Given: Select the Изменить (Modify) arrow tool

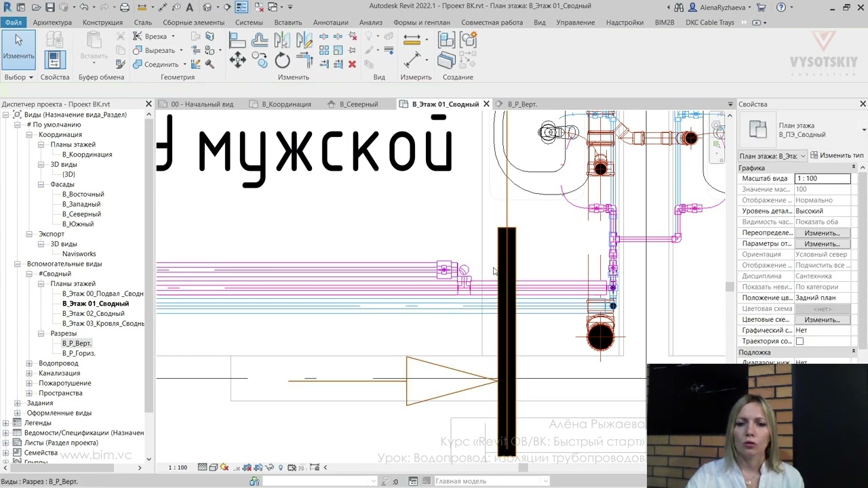Looking at the screenshot, I should (x=18, y=49).
